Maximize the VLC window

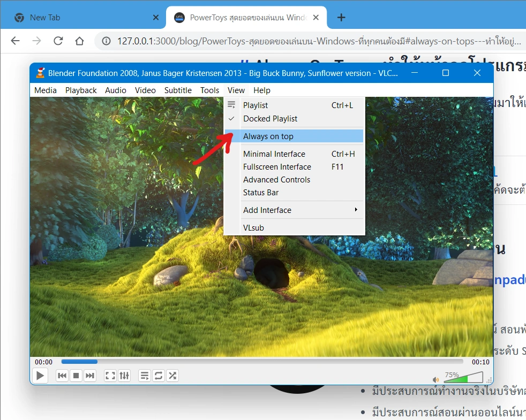(446, 73)
